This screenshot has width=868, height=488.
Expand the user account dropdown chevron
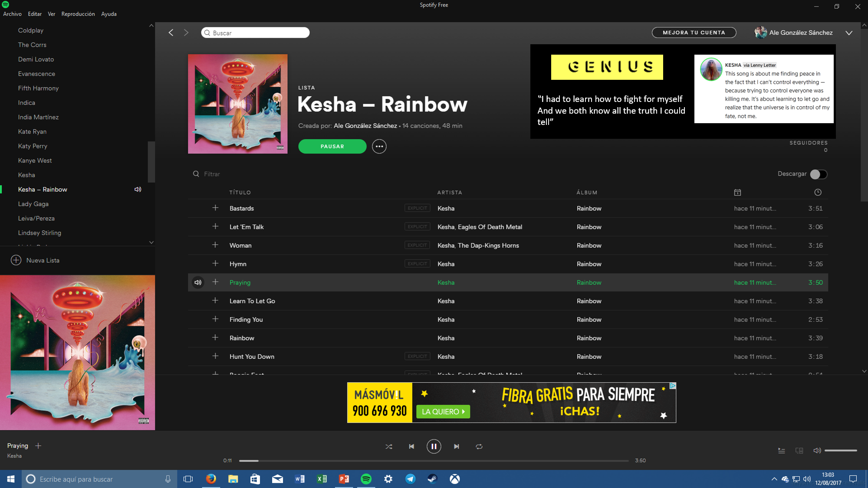pyautogui.click(x=849, y=33)
